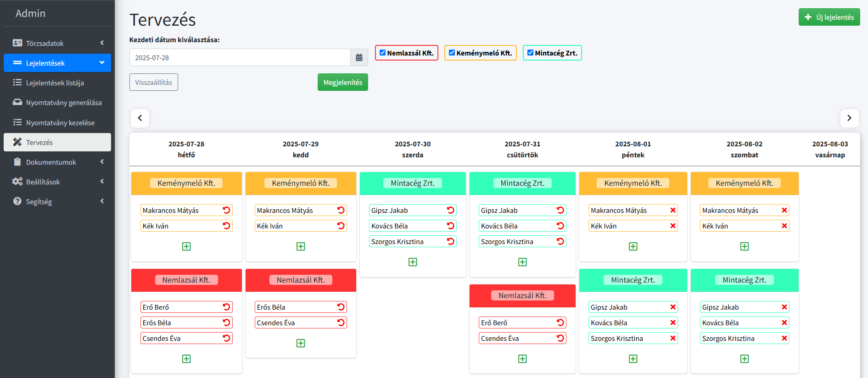Expand the Dokumentumok submenu

coord(57,162)
